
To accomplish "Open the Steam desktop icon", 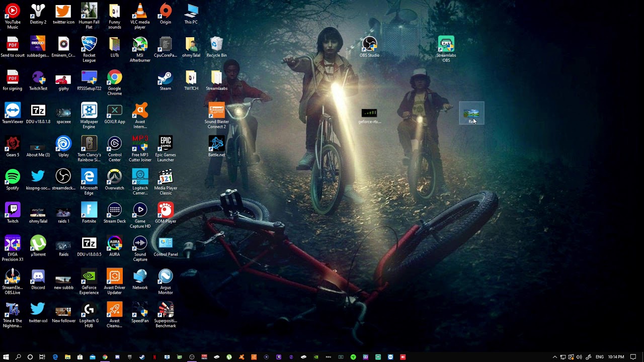I will pyautogui.click(x=166, y=80).
